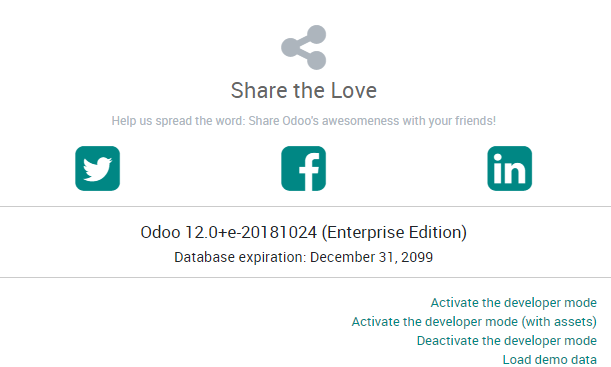The height and width of the screenshot is (367, 611).
Task: Click the Twitter share icon
Action: [x=97, y=168]
